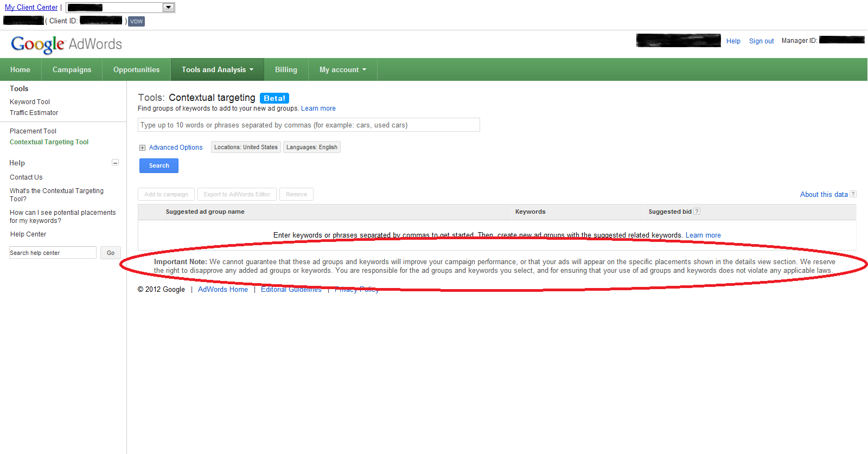Click the © 2012 Google footer text
This screenshot has height=454, width=868.
click(161, 290)
